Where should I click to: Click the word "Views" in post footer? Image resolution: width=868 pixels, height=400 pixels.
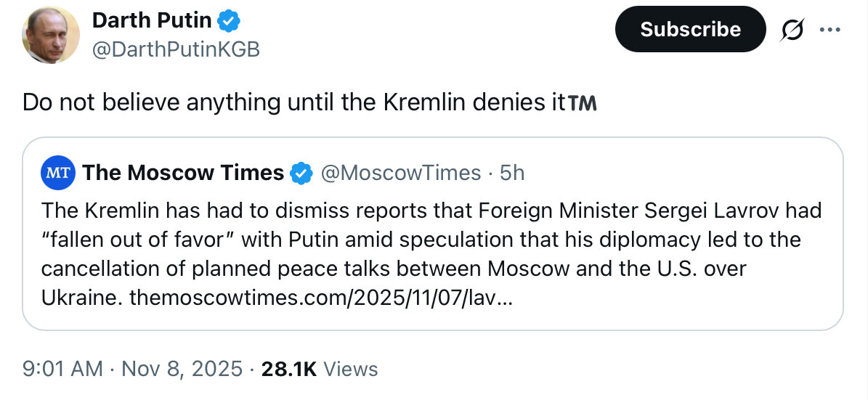(x=351, y=369)
